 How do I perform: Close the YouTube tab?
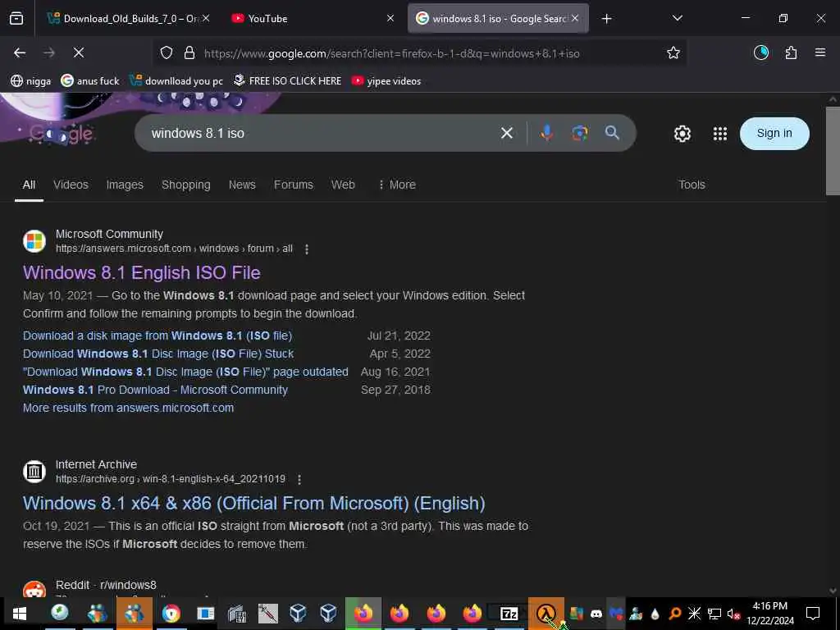pos(390,18)
